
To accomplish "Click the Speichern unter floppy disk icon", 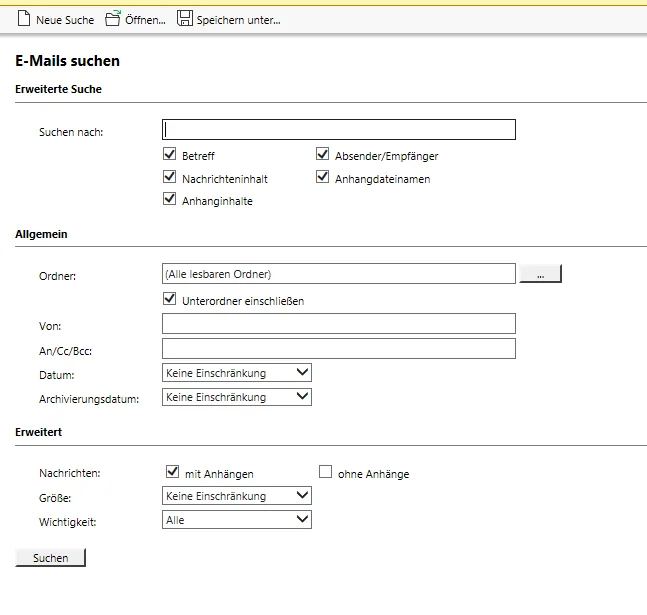I will (184, 18).
